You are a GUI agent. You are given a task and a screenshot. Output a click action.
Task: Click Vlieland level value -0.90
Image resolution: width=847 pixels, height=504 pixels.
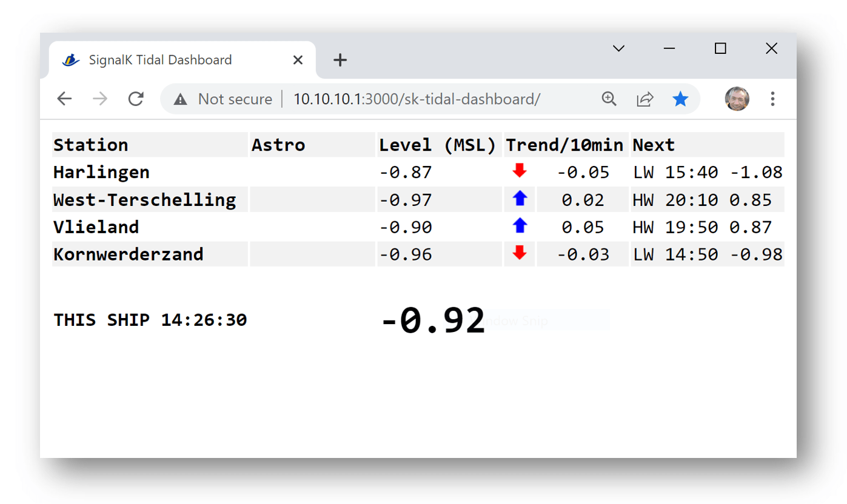[x=406, y=227]
